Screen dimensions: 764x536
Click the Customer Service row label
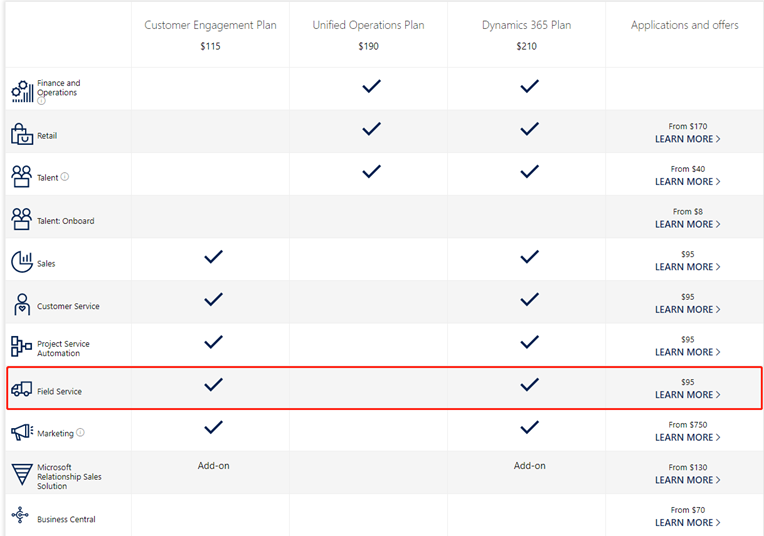pyautogui.click(x=68, y=306)
